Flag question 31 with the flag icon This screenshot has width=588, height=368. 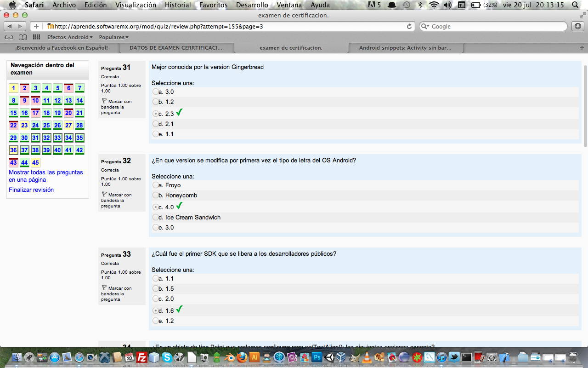click(104, 101)
